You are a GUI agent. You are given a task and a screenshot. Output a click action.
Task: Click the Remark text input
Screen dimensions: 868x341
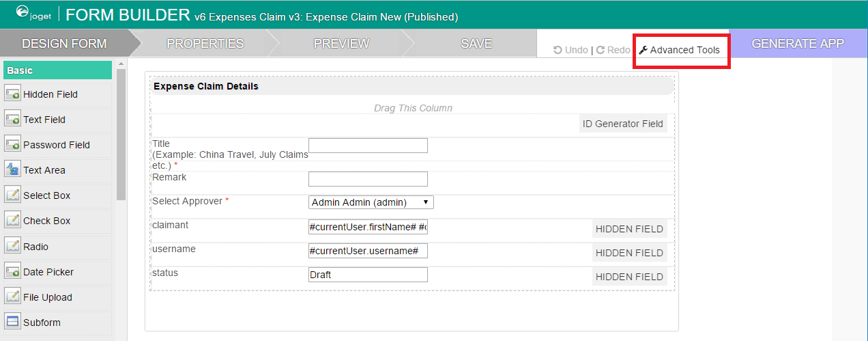point(368,179)
